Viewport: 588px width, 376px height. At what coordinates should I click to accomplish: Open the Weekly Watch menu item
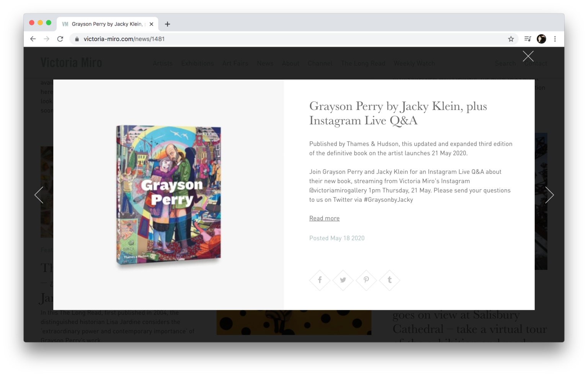414,63
